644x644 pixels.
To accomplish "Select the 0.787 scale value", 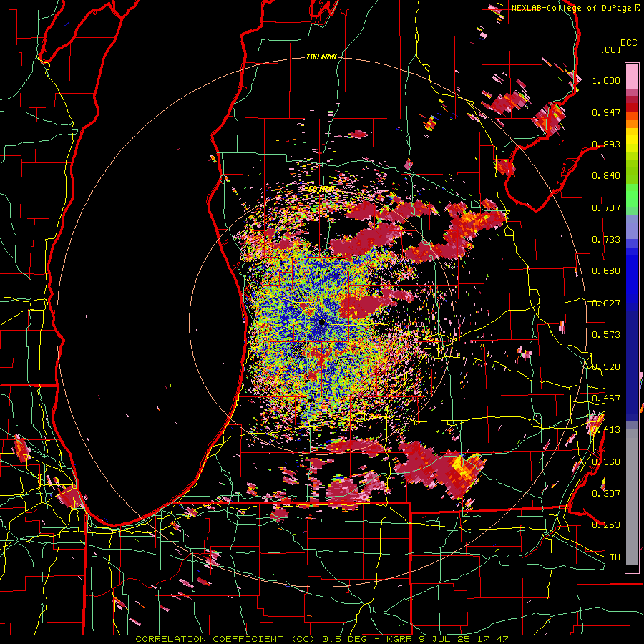I will tap(606, 208).
